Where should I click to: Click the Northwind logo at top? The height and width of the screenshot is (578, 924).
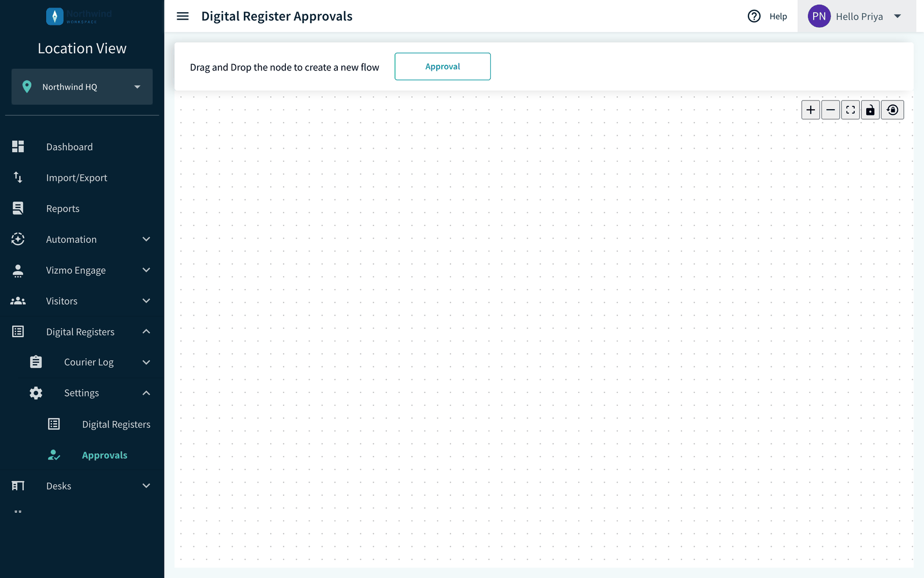[79, 16]
